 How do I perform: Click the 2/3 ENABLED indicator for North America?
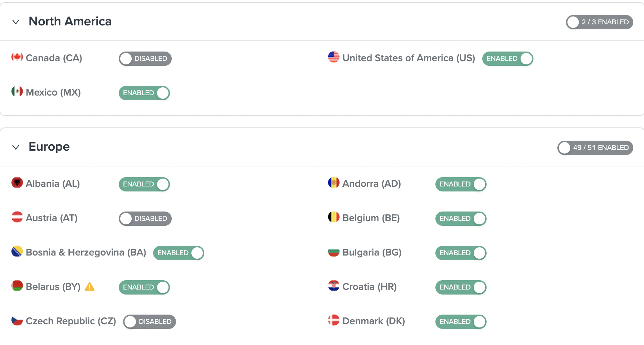[599, 22]
